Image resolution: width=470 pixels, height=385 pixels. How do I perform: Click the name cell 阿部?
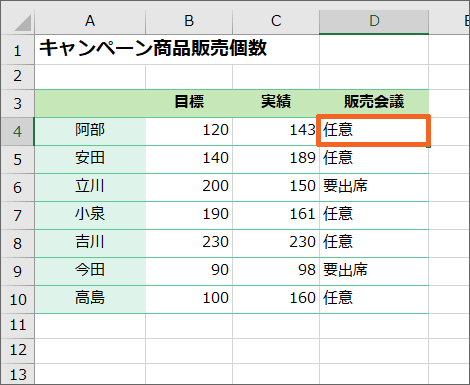click(90, 131)
